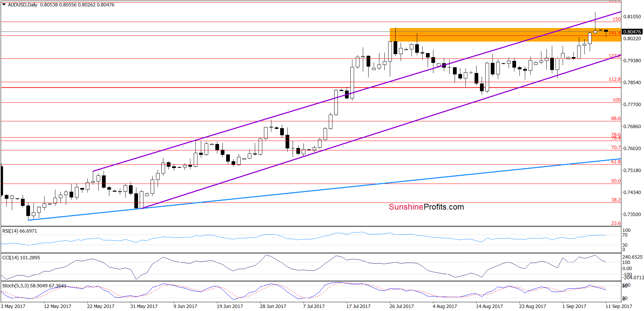Click the 11 Sep 2017 date label

(619, 306)
